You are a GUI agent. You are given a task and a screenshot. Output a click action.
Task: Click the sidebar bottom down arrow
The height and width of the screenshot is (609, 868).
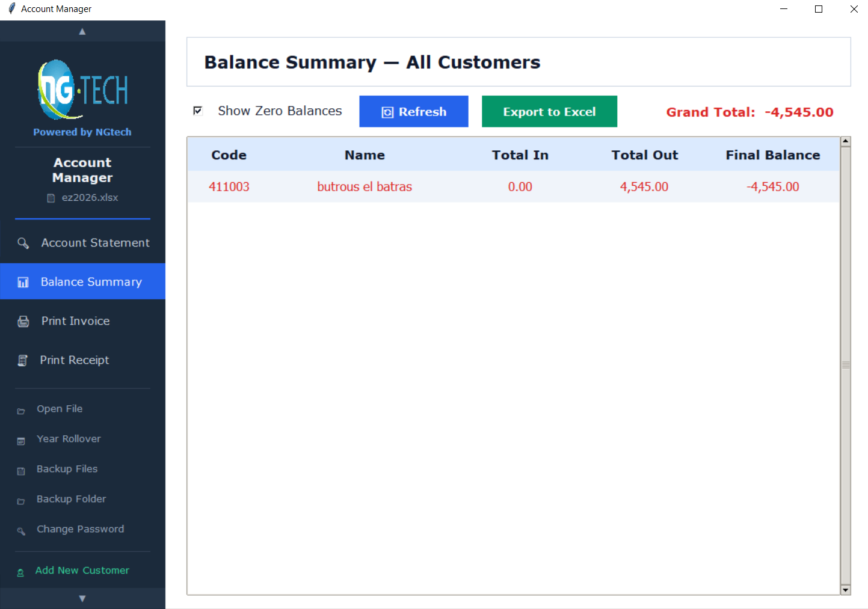pyautogui.click(x=82, y=598)
